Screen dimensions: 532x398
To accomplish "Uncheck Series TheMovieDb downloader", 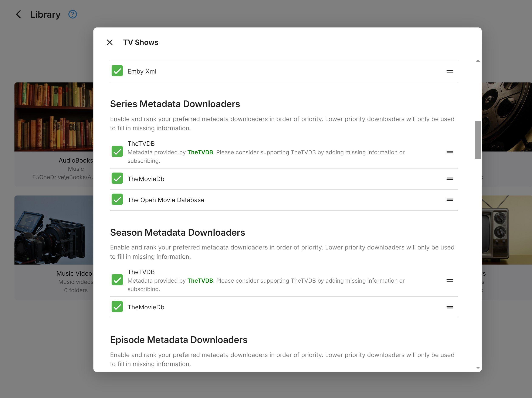I will [117, 178].
